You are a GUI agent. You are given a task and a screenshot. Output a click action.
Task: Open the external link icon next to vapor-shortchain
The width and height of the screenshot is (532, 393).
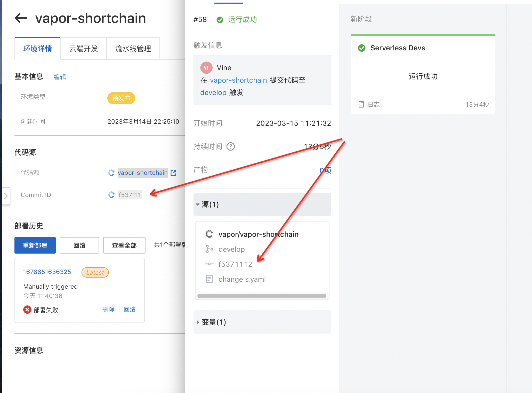click(174, 173)
